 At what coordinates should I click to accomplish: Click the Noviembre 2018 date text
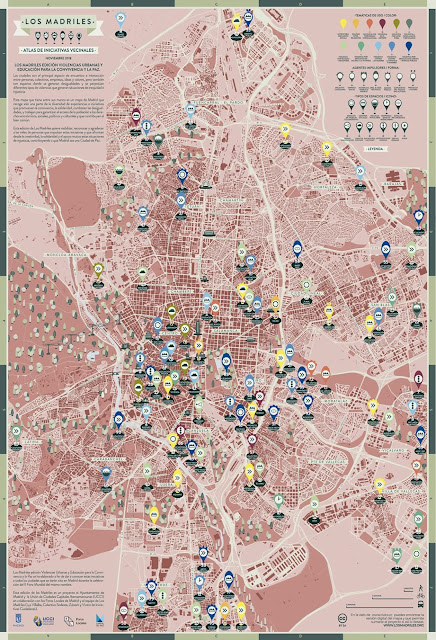[x=58, y=58]
